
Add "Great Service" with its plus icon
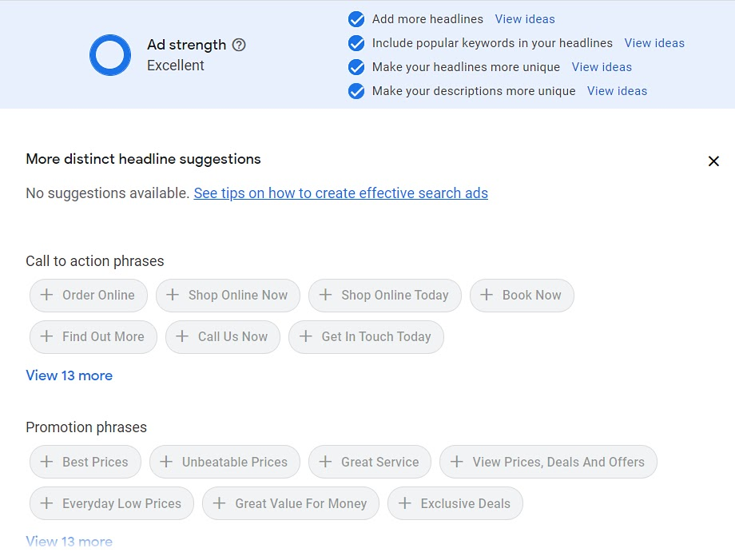click(x=325, y=462)
